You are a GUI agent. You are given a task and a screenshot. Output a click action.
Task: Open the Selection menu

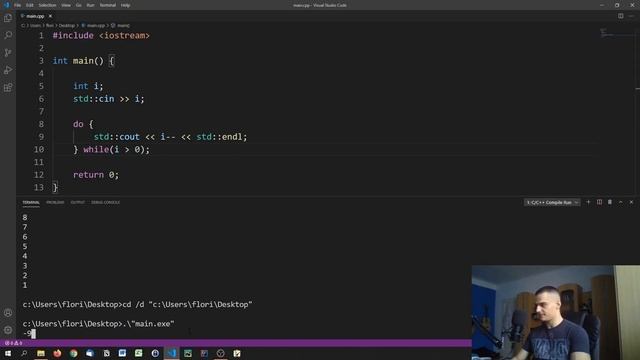click(x=47, y=5)
